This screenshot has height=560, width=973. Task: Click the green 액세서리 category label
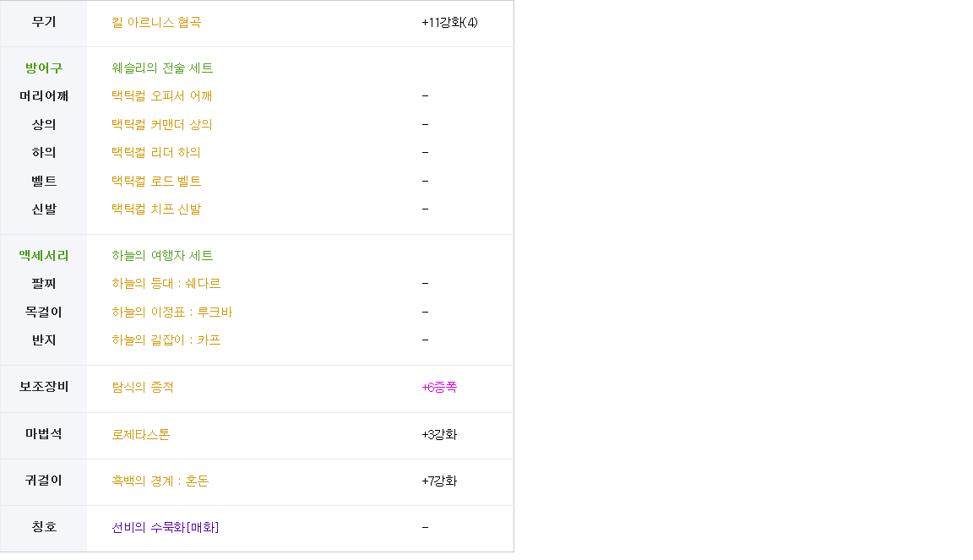44,256
